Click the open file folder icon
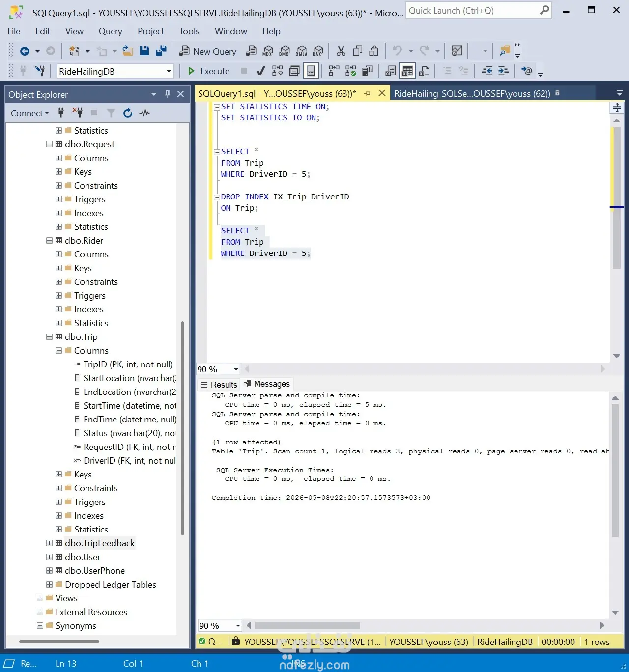 [128, 51]
